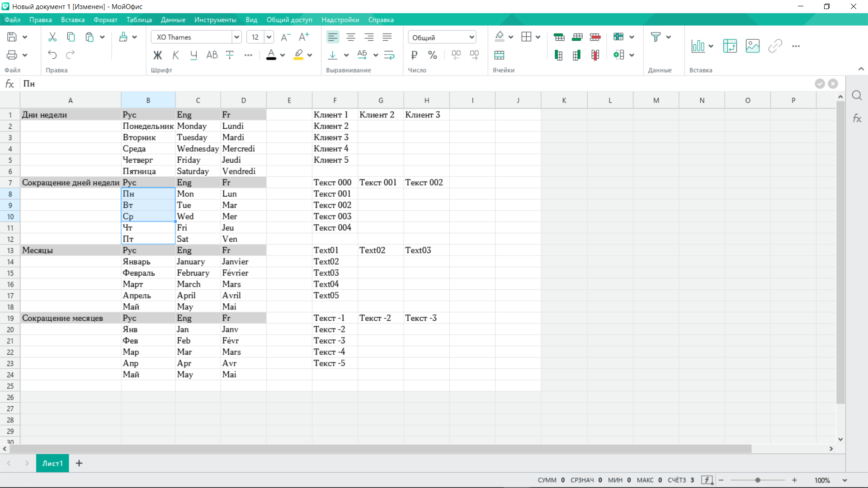Viewport: 868px width, 488px height.
Task: Click the Cut scissors icon
Action: click(52, 37)
